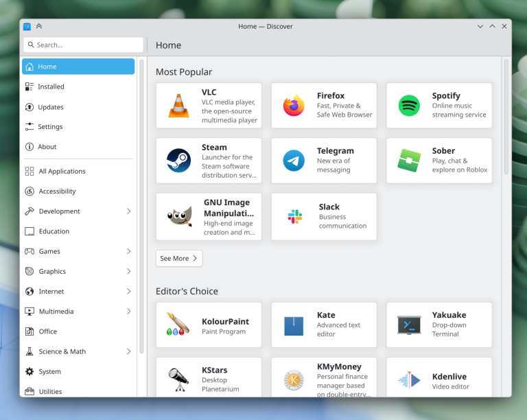Screen dimensions: 527x420
Task: Click the VLC traffic cone icon
Action: (x=178, y=106)
